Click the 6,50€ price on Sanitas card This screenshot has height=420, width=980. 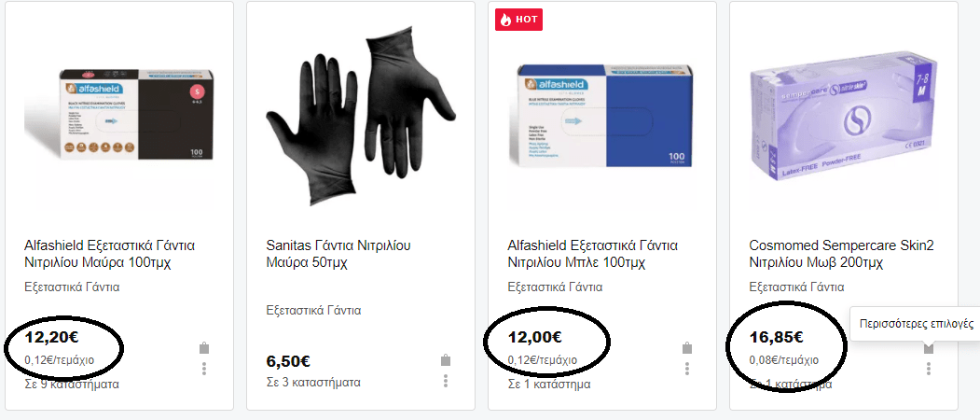click(x=288, y=361)
